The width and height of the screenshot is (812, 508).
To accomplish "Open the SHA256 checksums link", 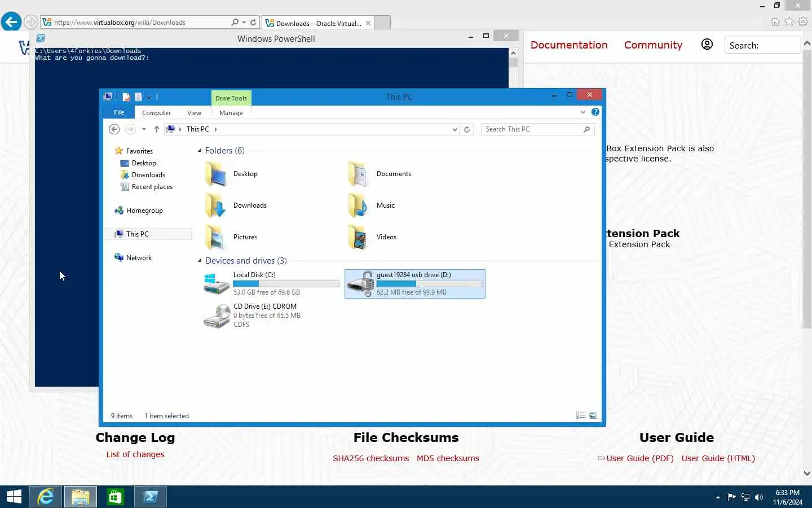I will click(370, 458).
